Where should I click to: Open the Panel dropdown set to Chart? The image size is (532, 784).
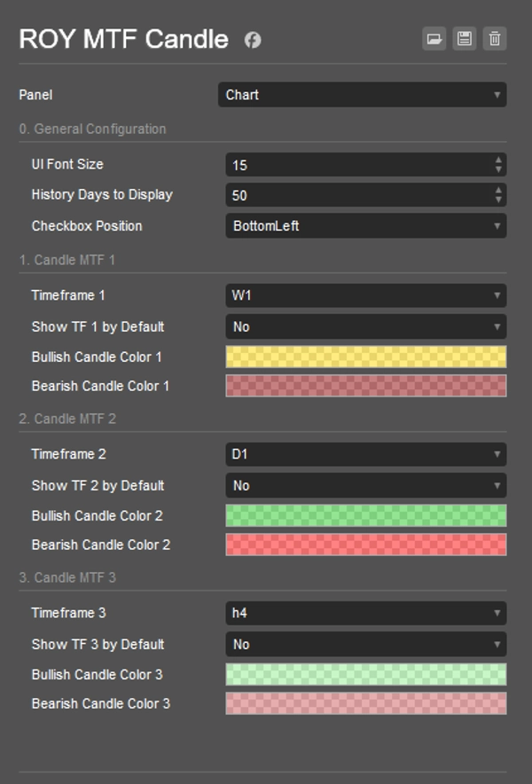click(362, 95)
